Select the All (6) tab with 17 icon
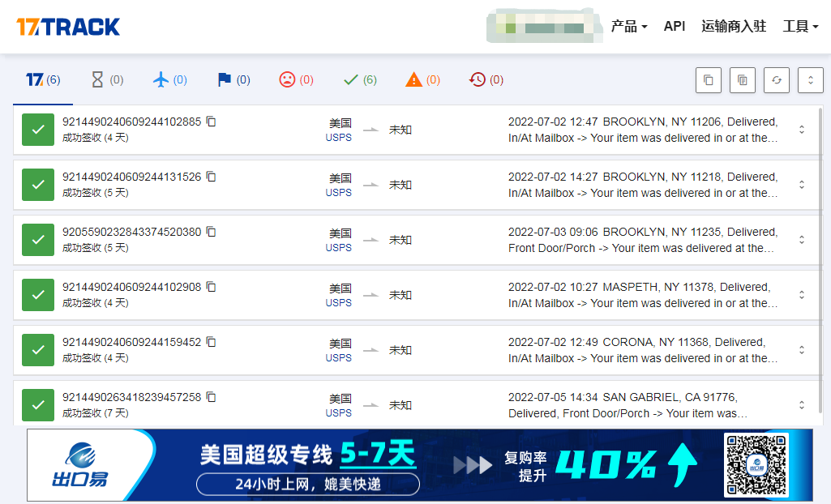Viewport: 831px width, 504px height. coord(43,80)
